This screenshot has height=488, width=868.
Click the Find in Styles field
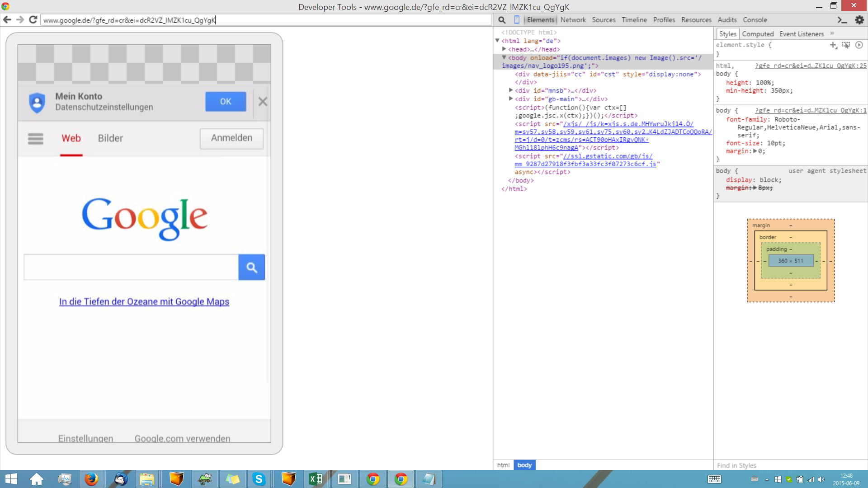[790, 465]
